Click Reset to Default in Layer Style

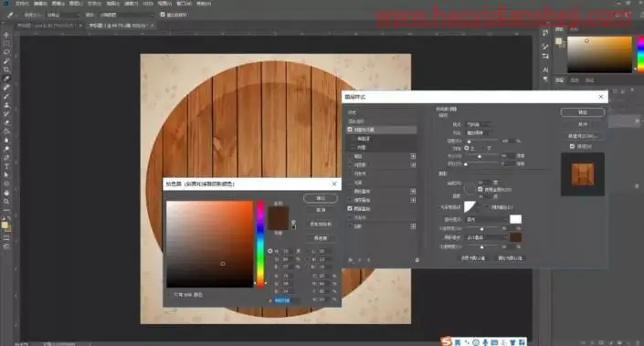pyautogui.click(x=510, y=258)
